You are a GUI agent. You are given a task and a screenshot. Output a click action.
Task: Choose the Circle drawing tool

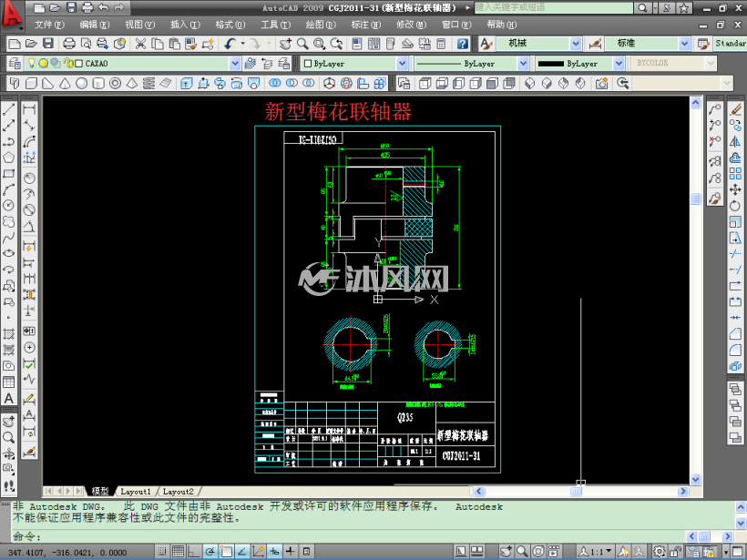(x=8, y=205)
